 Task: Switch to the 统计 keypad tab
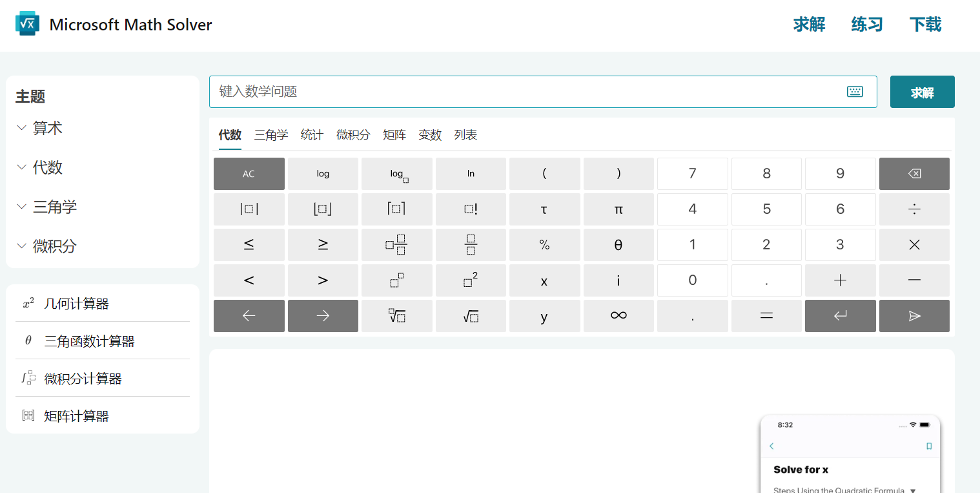coord(312,135)
